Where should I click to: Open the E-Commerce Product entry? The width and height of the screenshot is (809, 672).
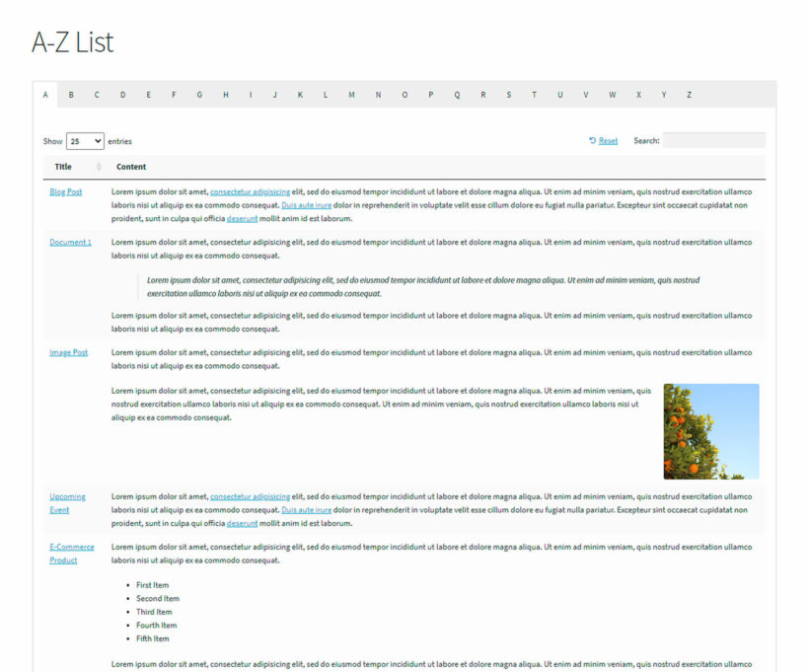(x=69, y=553)
